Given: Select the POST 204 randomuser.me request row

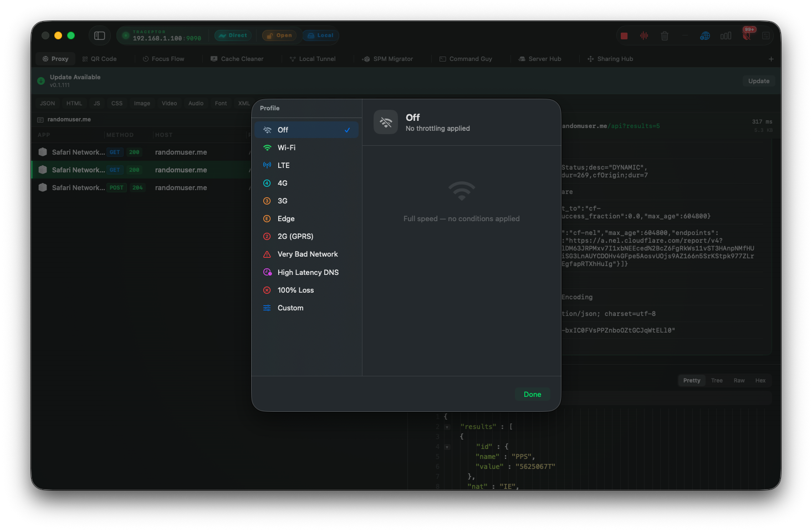Looking at the screenshot, I should tap(141, 187).
